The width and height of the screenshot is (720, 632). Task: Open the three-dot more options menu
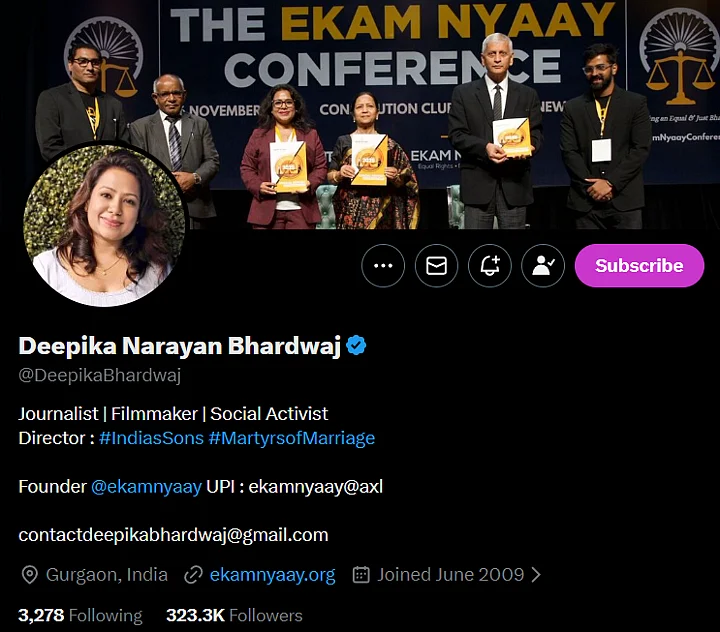click(x=383, y=265)
